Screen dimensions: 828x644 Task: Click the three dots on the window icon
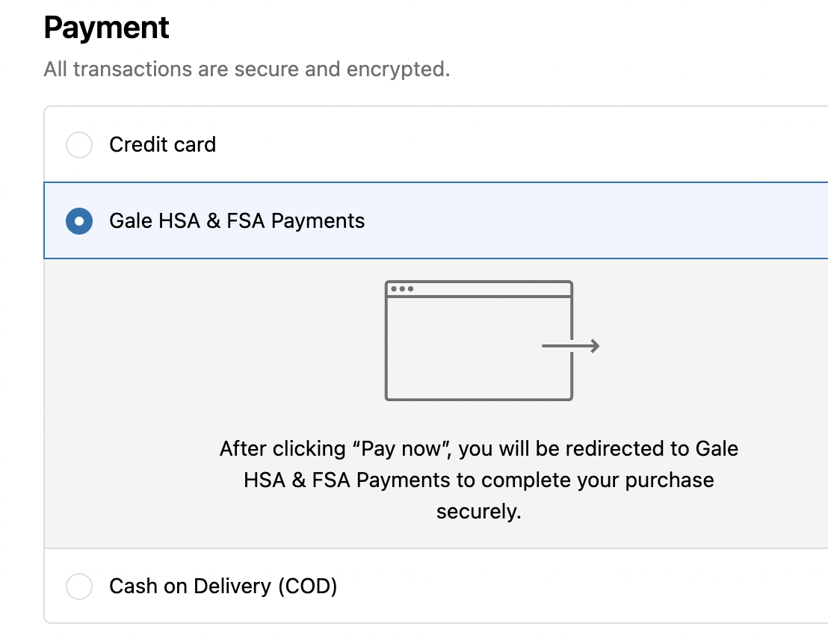pyautogui.click(x=402, y=289)
